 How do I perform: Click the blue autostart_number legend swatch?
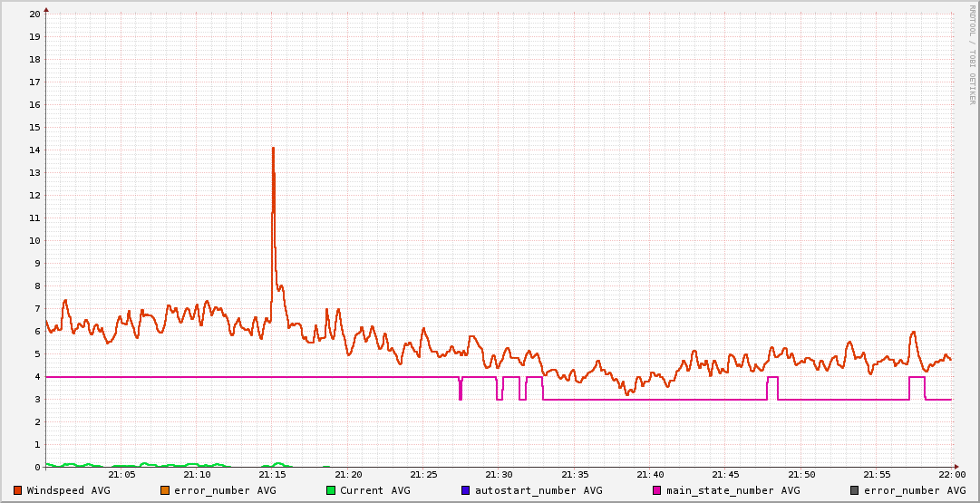click(465, 490)
